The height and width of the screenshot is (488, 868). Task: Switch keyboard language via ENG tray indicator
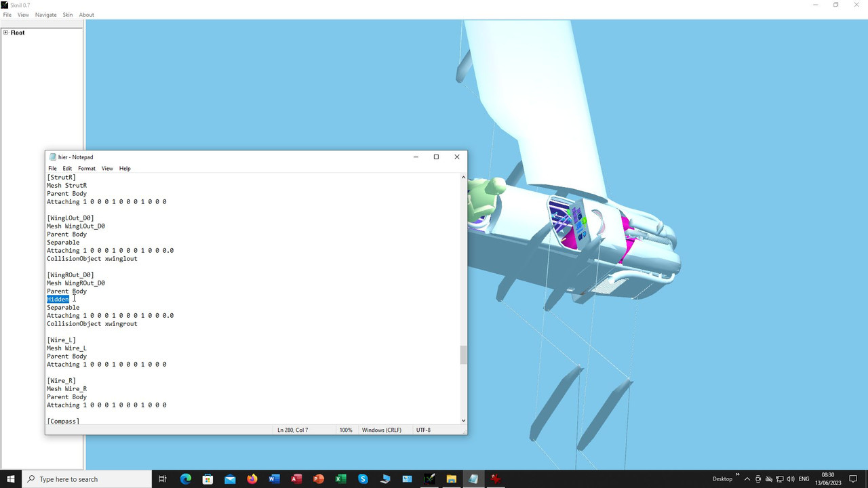pos(804,479)
